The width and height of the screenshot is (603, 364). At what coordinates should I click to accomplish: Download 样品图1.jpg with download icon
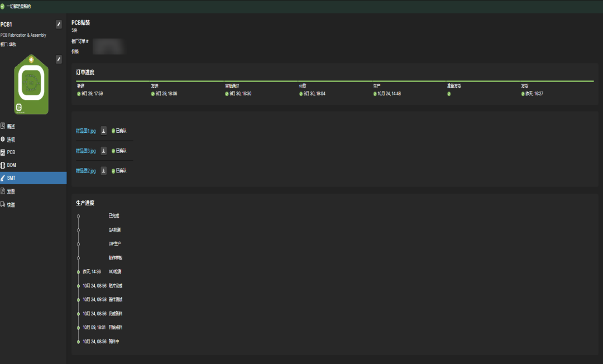point(103,131)
